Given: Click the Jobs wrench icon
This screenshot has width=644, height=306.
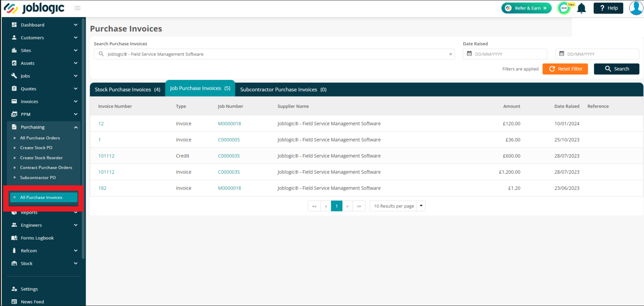Looking at the screenshot, I should pyautogui.click(x=14, y=76).
